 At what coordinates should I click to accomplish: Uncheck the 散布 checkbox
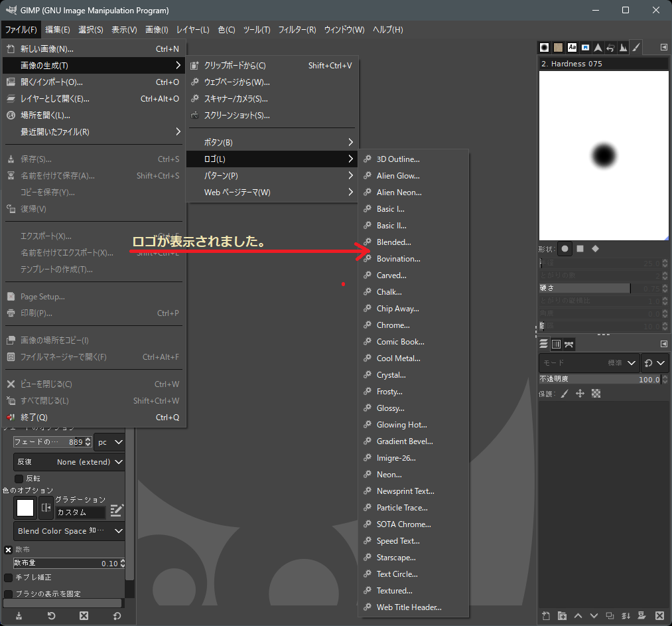(8, 550)
